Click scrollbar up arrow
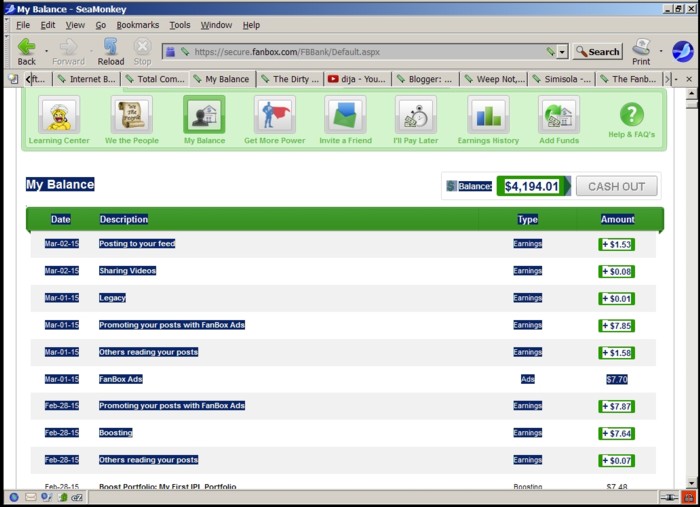The image size is (700, 507). 691,94
